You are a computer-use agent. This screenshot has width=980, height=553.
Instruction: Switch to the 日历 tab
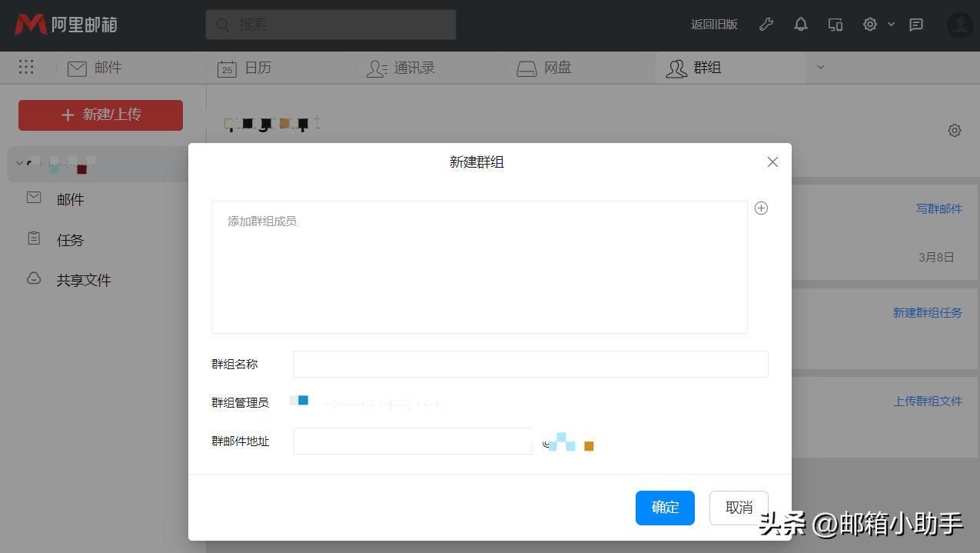[245, 68]
